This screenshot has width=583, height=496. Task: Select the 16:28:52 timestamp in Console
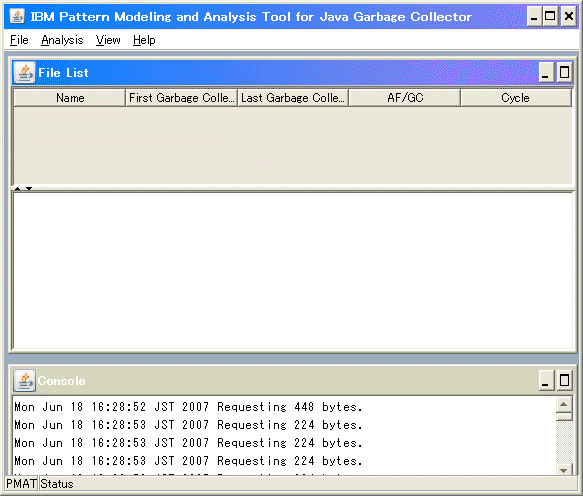pyautogui.click(x=119, y=407)
